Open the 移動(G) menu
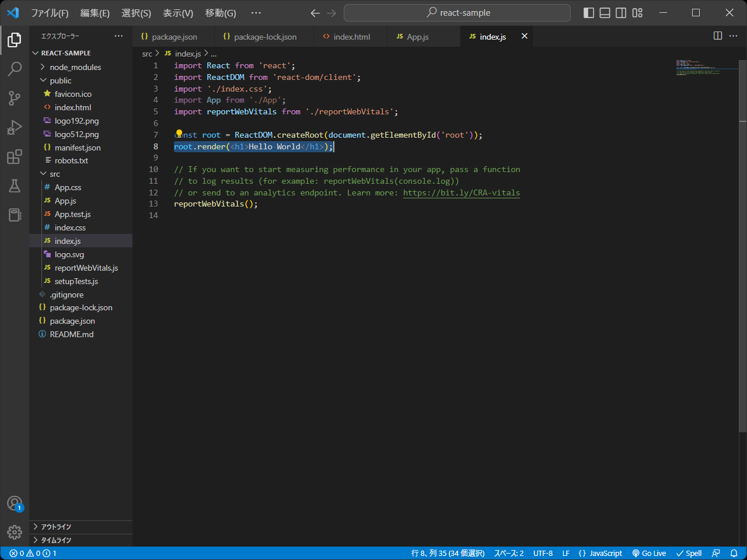Screen dimensions: 747x560 pos(221,13)
